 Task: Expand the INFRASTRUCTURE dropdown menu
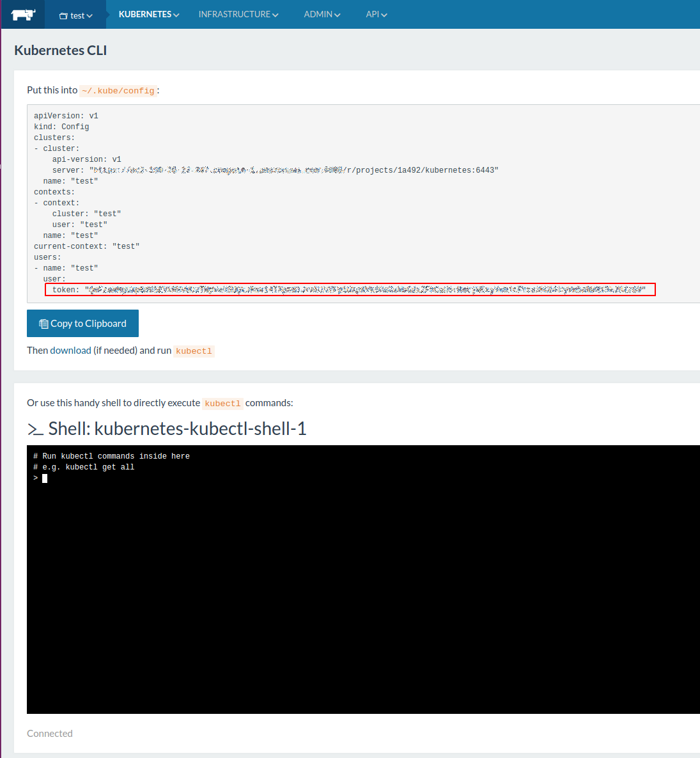pyautogui.click(x=238, y=14)
